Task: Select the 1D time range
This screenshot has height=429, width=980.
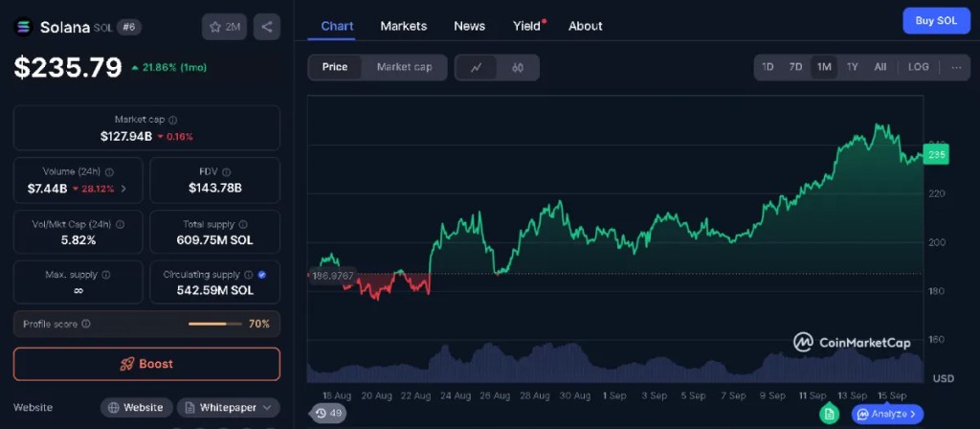Action: pos(768,67)
